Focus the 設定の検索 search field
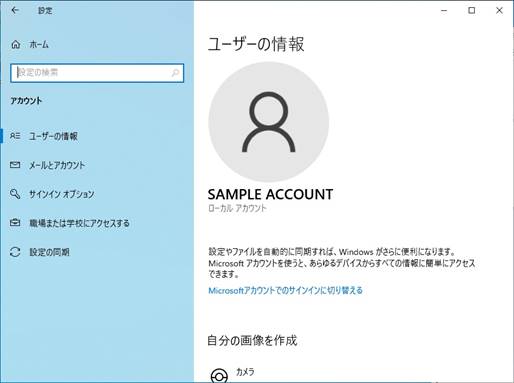 (x=97, y=73)
